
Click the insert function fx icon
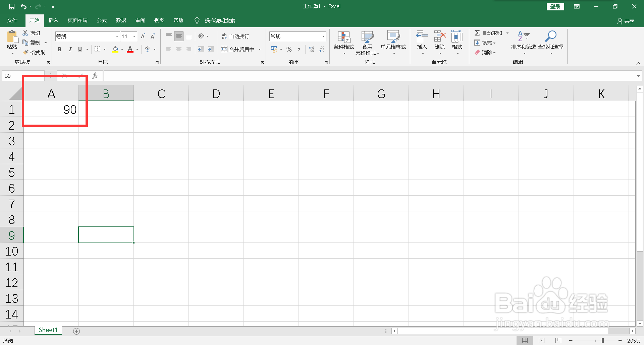tap(95, 76)
